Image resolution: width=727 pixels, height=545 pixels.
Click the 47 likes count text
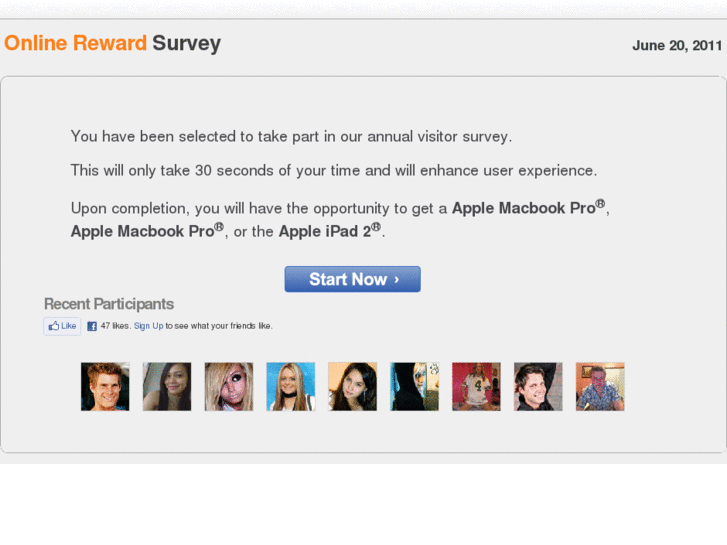pyautogui.click(x=115, y=326)
